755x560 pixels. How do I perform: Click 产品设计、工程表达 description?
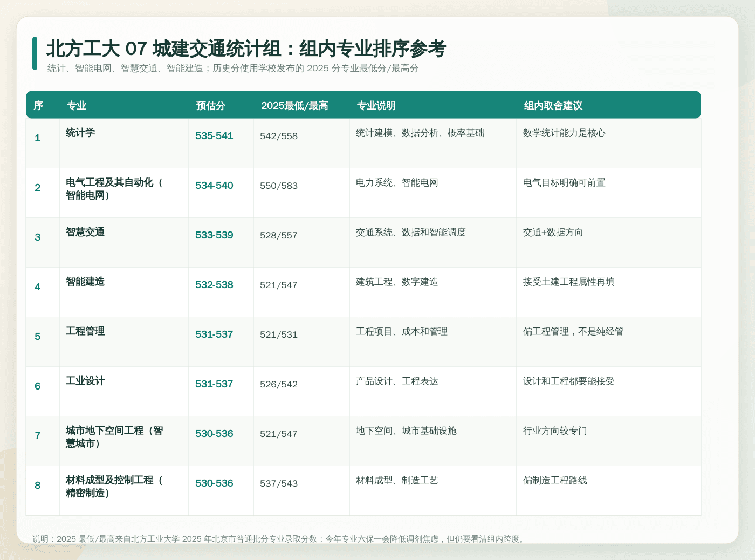tap(397, 381)
